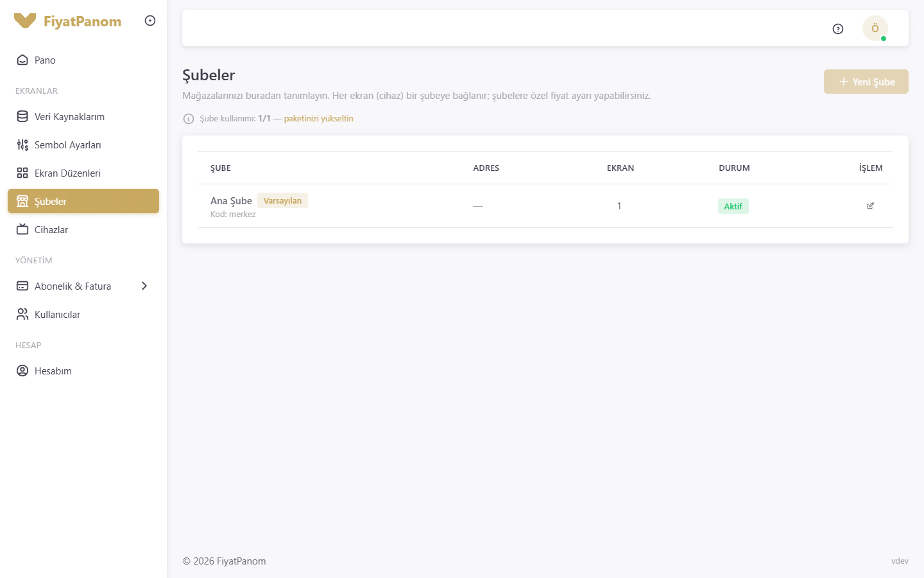Open Hesabım account page
The image size is (924, 578).
[83, 371]
